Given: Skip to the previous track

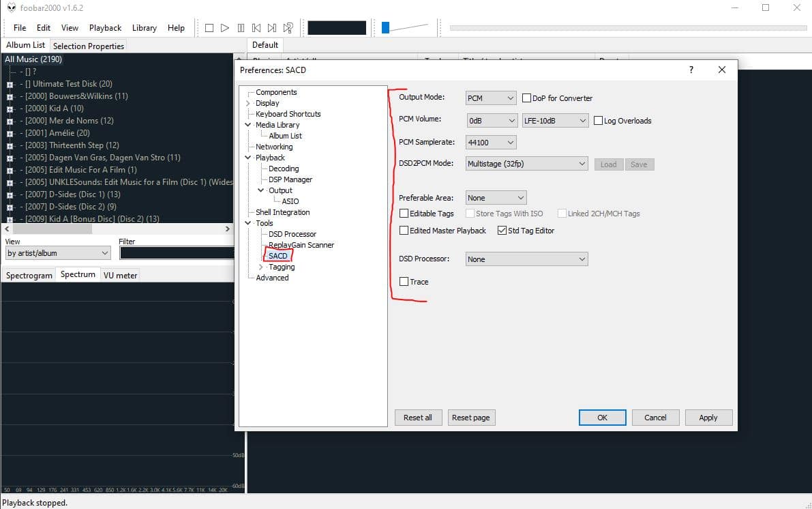Looking at the screenshot, I should point(256,28).
